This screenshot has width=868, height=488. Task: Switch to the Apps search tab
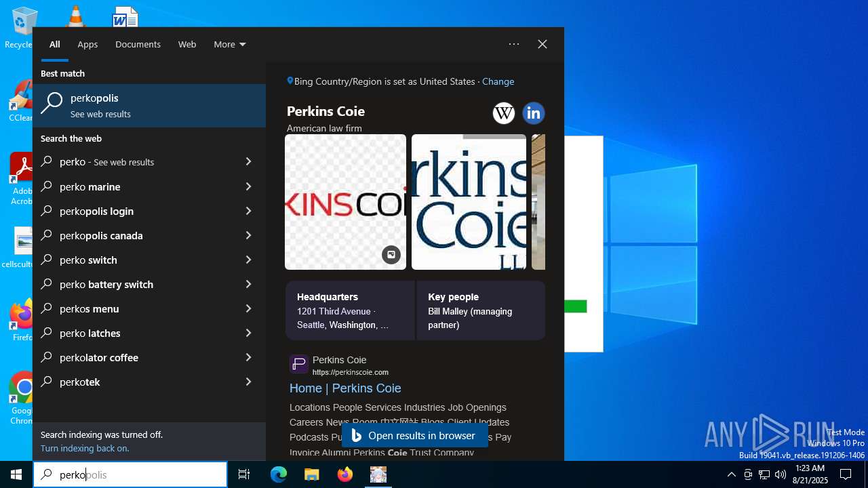87,44
